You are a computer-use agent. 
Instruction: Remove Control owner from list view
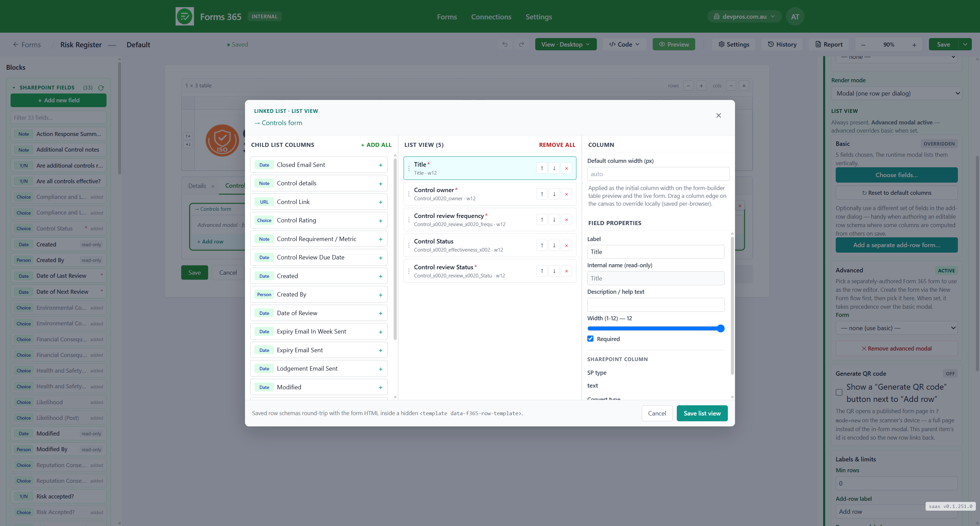[566, 194]
